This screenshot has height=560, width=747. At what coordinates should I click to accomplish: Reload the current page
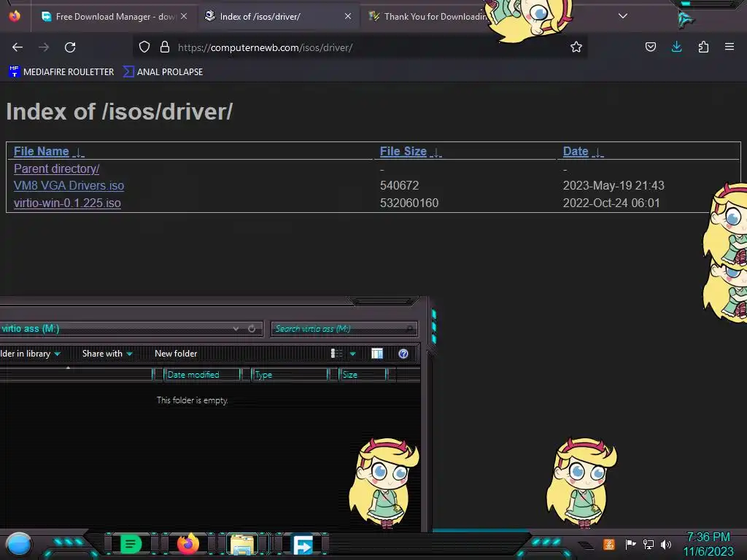[x=70, y=47]
